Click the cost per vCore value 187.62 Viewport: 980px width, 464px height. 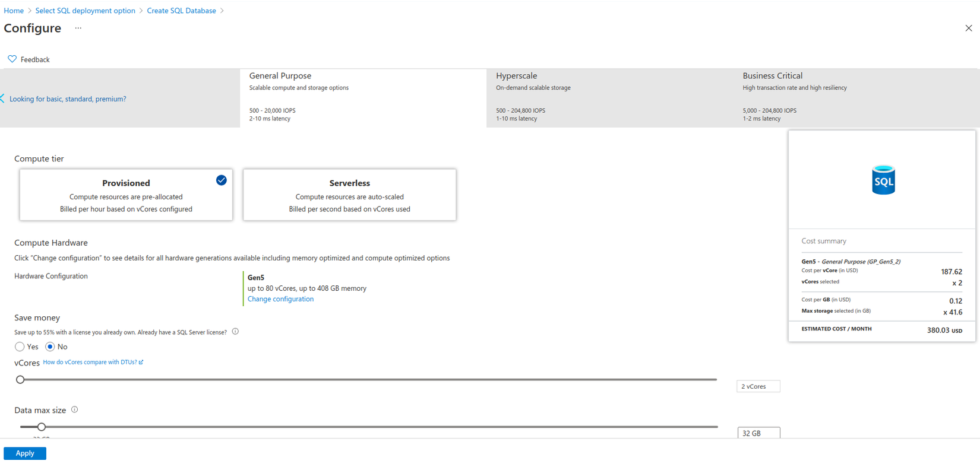(x=951, y=272)
